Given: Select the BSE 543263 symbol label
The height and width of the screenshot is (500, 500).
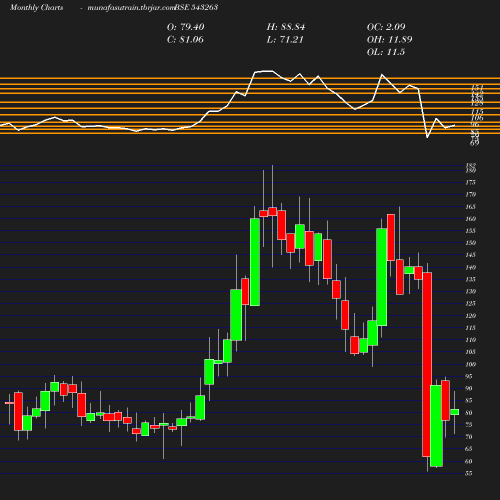Looking at the screenshot, I should tap(196, 7).
